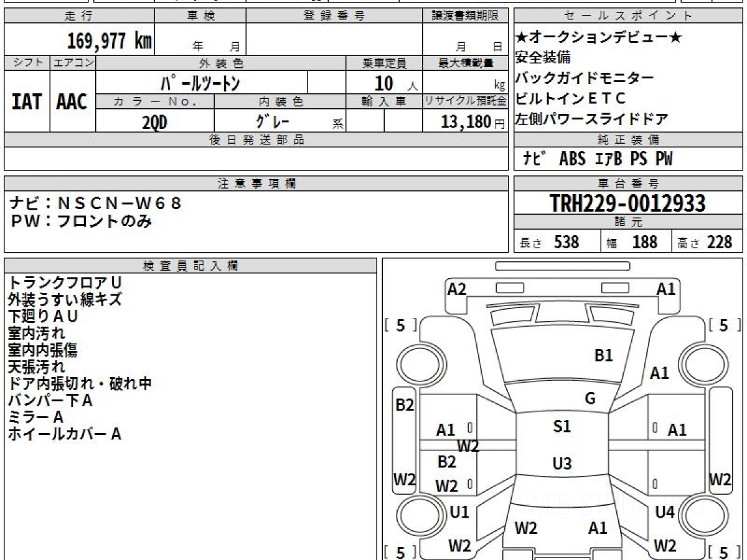Select the U1 dent mark
This screenshot has height=560, width=747.
pos(459,512)
